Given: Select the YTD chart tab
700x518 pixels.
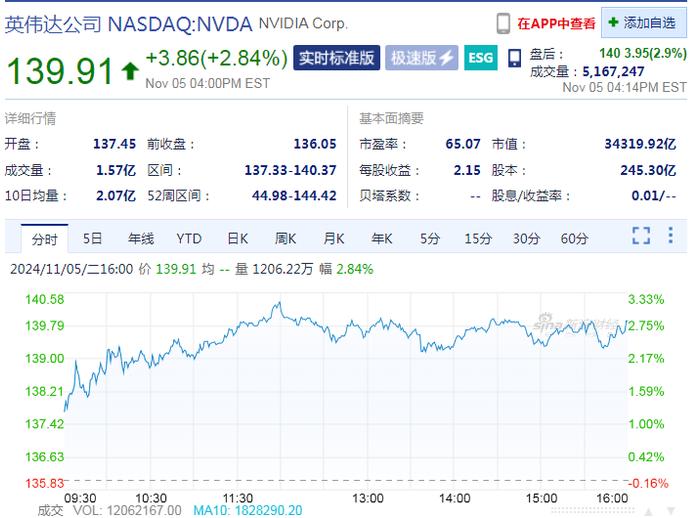Looking at the screenshot, I should coord(189,238).
